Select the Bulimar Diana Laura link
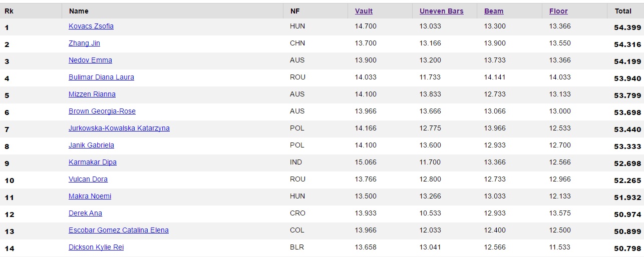Screen dimensions: 644x257 (101, 77)
